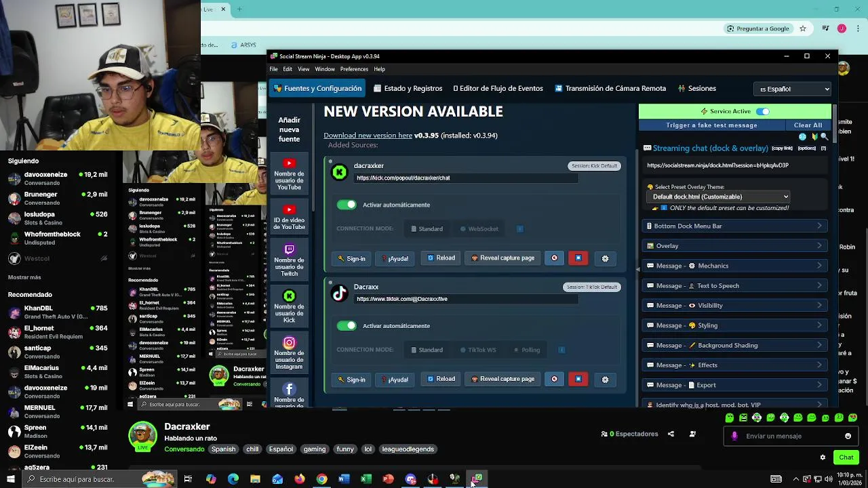Open File Explorer from the taskbar

click(x=255, y=479)
